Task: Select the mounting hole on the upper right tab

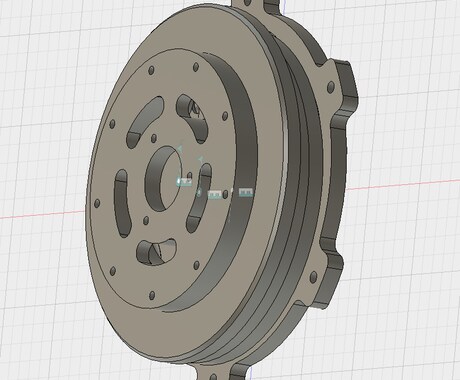Action: 331,87
